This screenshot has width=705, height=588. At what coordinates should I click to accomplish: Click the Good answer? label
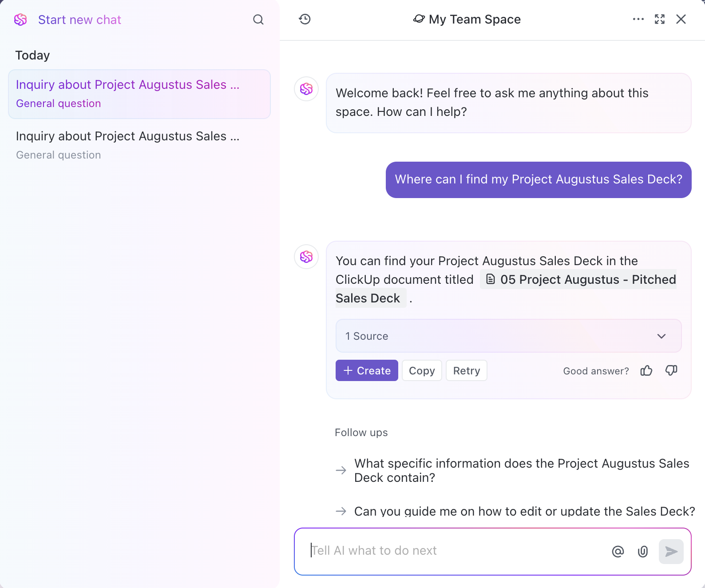[596, 371]
